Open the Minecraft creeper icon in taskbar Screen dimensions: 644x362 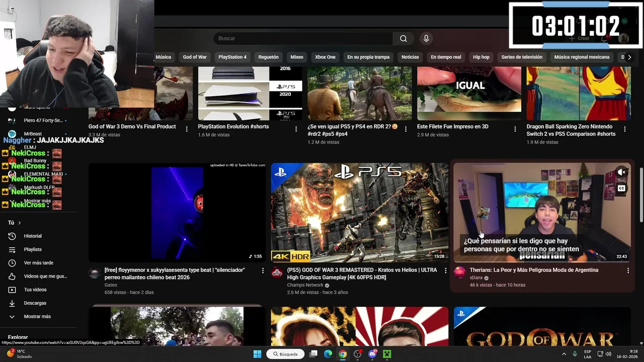(387, 354)
